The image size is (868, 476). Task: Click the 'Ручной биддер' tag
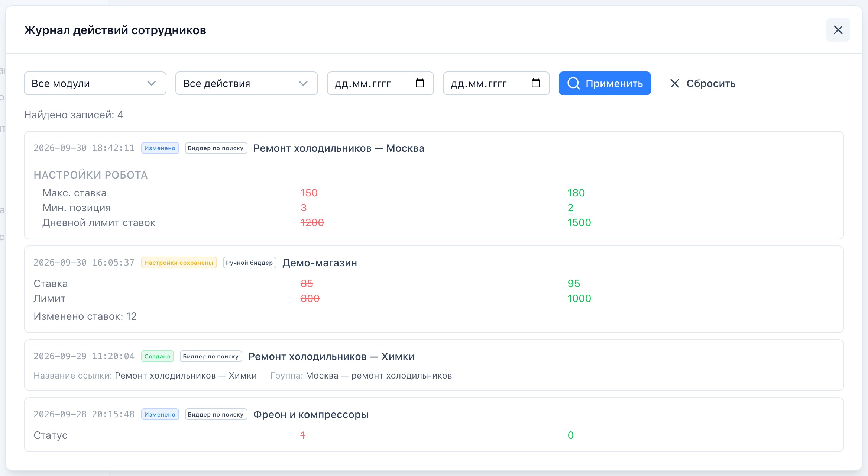[x=249, y=263]
